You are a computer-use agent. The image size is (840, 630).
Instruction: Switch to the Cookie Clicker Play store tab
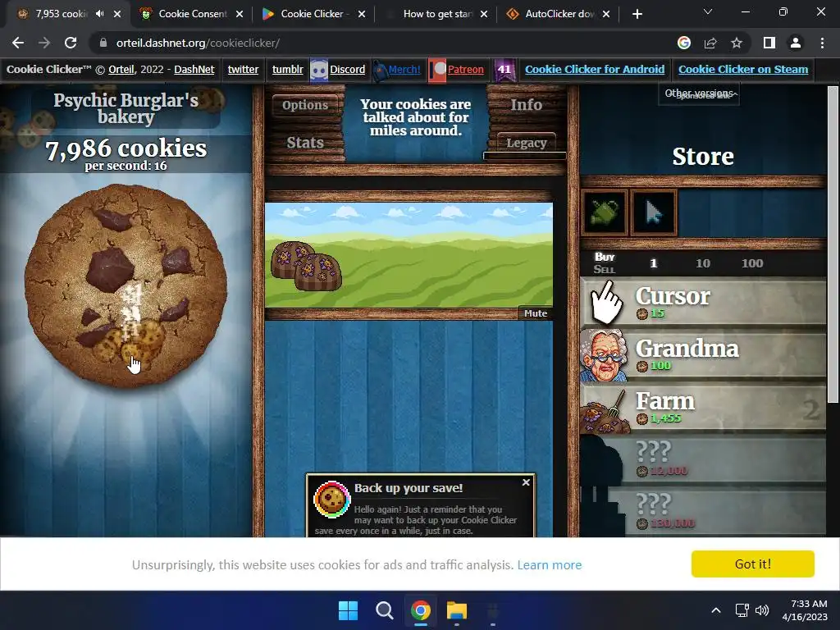(312, 14)
